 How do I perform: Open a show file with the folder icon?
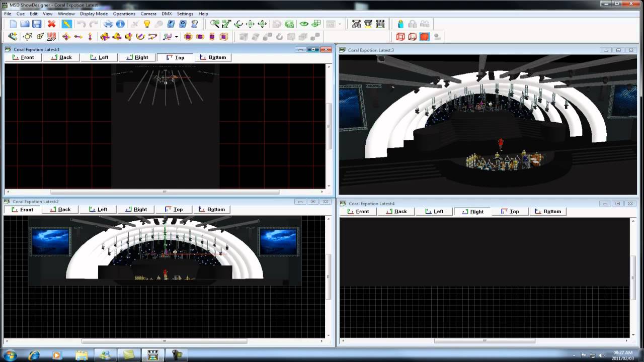25,24
